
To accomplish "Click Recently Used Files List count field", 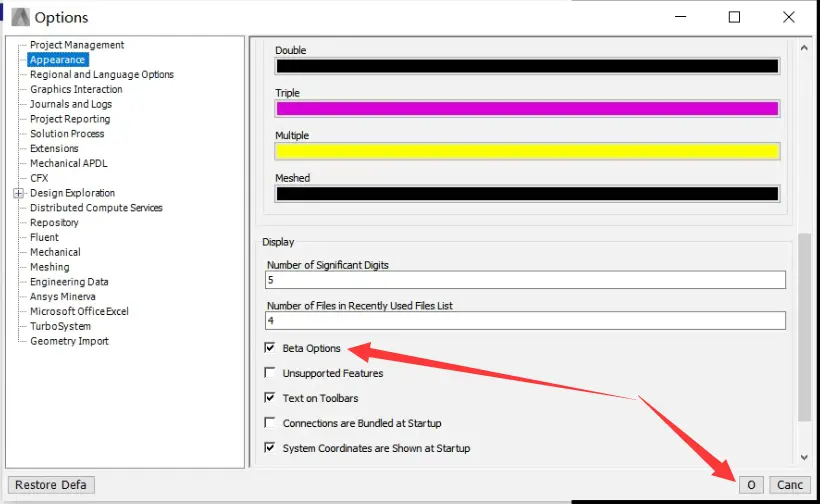I will coord(525,320).
